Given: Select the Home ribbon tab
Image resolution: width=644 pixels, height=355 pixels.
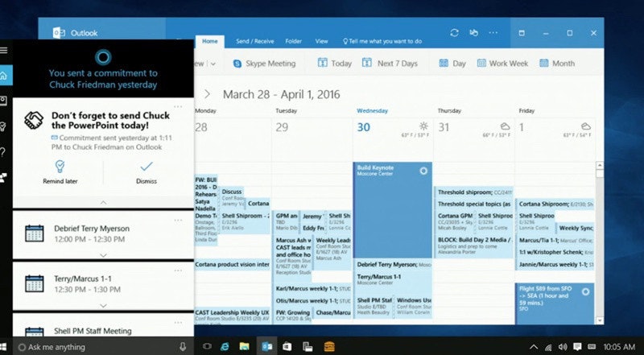Looking at the screenshot, I should [210, 42].
